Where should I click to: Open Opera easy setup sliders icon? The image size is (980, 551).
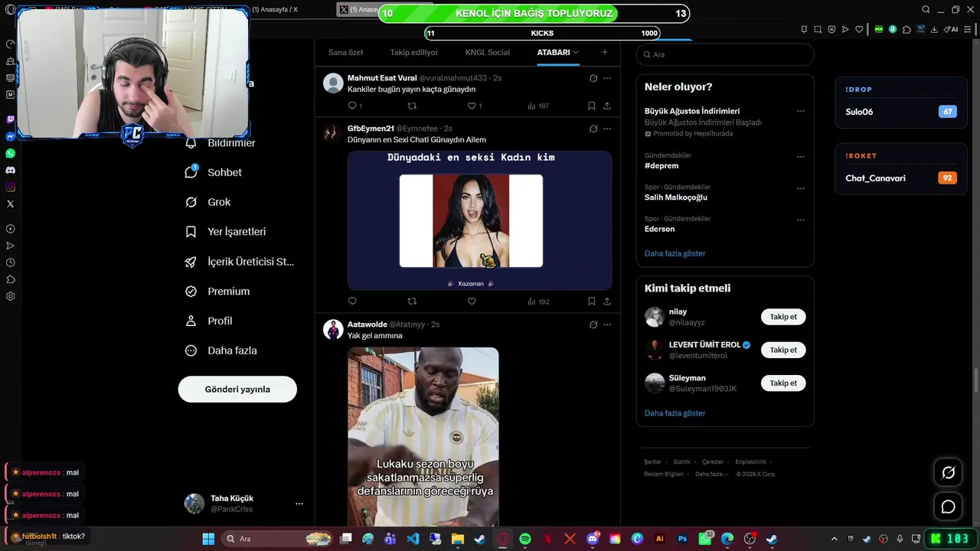tap(968, 29)
